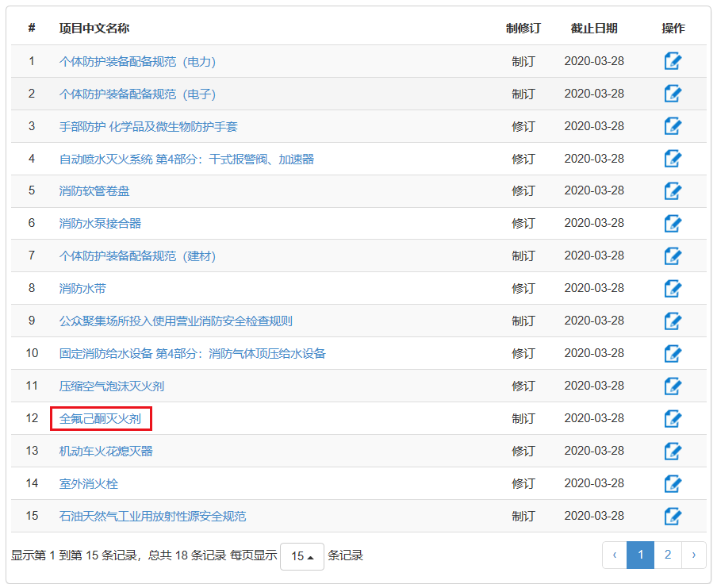Click edit icon for 消防水泵接合器
Image resolution: width=717 pixels, height=588 pixels.
(x=673, y=224)
